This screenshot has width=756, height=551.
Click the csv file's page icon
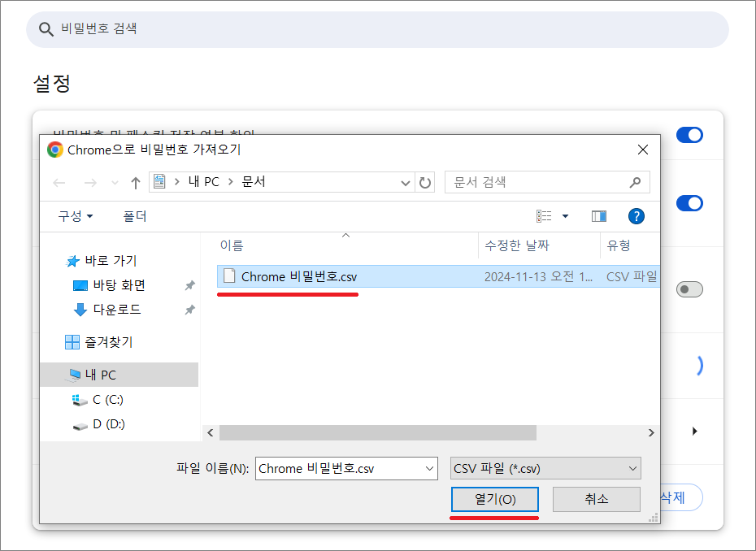tap(229, 276)
